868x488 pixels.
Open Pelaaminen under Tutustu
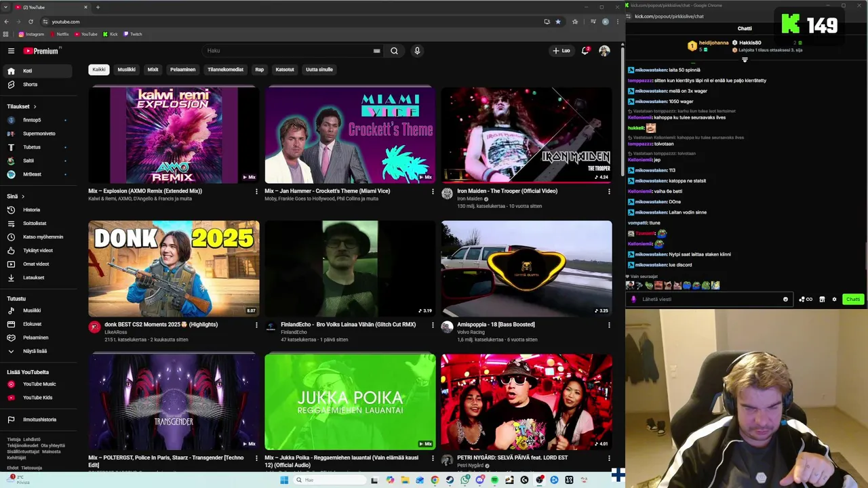tap(38, 338)
